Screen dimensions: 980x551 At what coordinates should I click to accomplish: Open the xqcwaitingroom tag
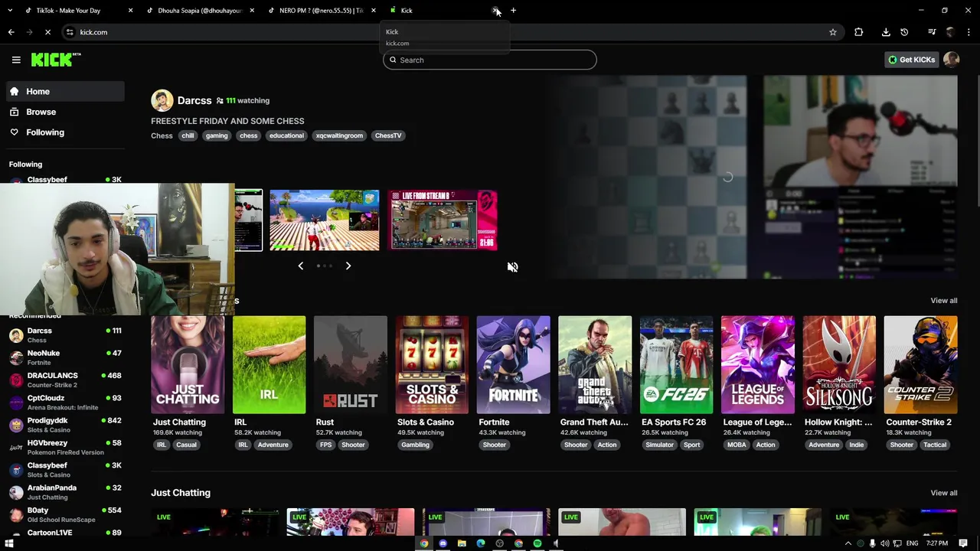339,135
